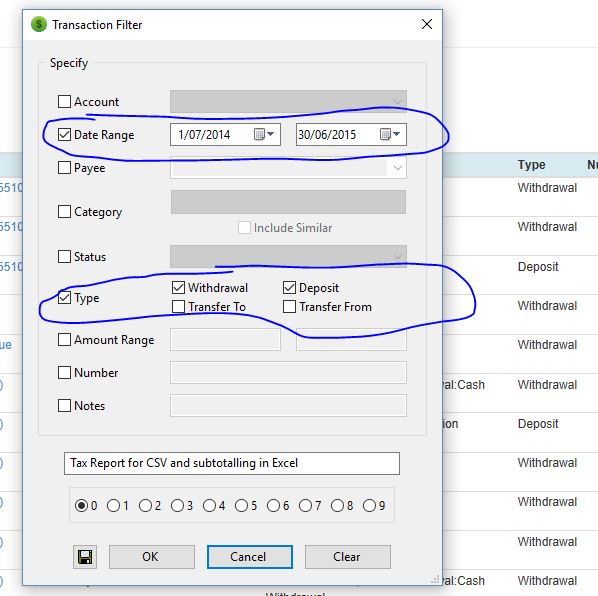
Task: Select filter slot radio button 1
Action: (x=113, y=506)
